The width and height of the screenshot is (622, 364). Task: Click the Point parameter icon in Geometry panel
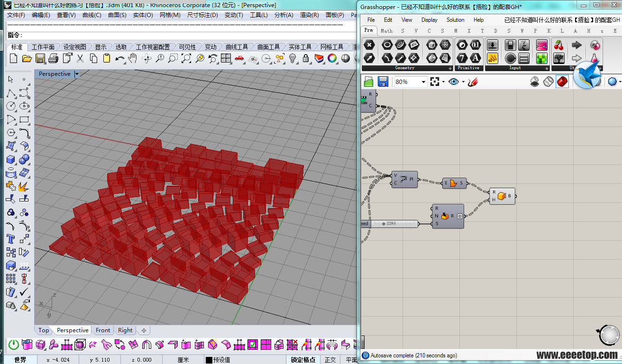click(x=369, y=45)
